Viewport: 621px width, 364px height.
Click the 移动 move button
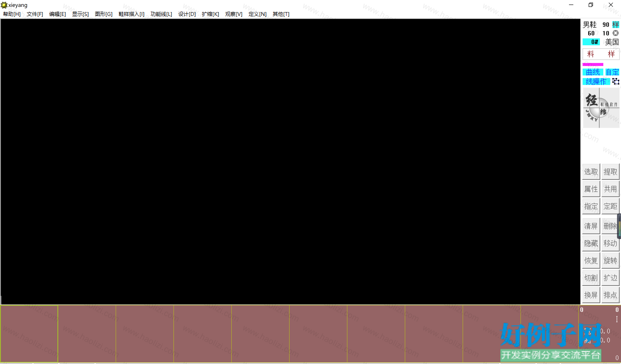tap(610, 243)
